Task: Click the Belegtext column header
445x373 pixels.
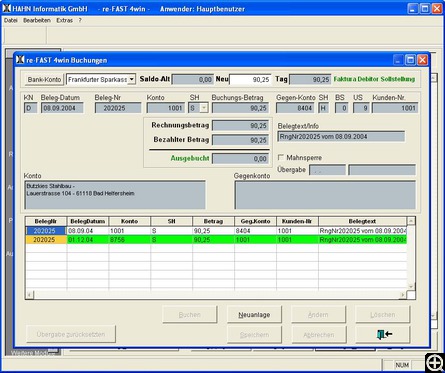Action: [x=362, y=221]
